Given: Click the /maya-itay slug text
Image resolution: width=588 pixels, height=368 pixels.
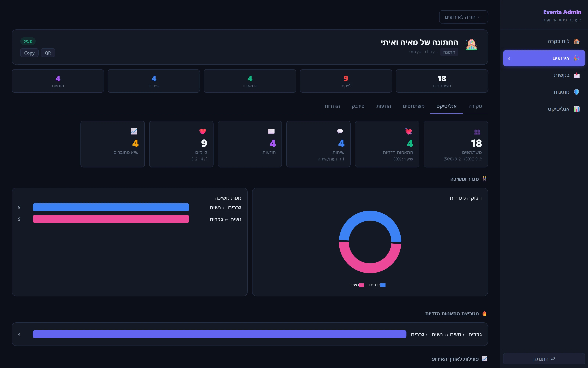Looking at the screenshot, I should (422, 52).
